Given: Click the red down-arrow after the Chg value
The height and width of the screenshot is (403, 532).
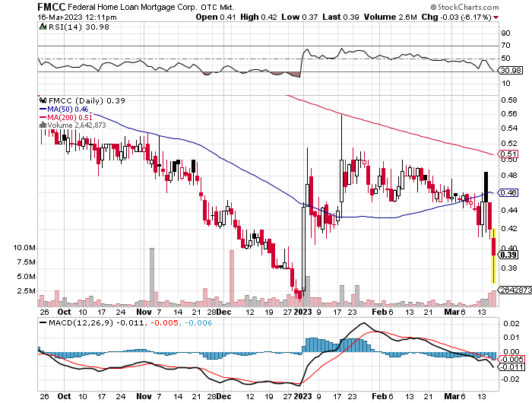Looking at the screenshot, I should click(x=496, y=17).
